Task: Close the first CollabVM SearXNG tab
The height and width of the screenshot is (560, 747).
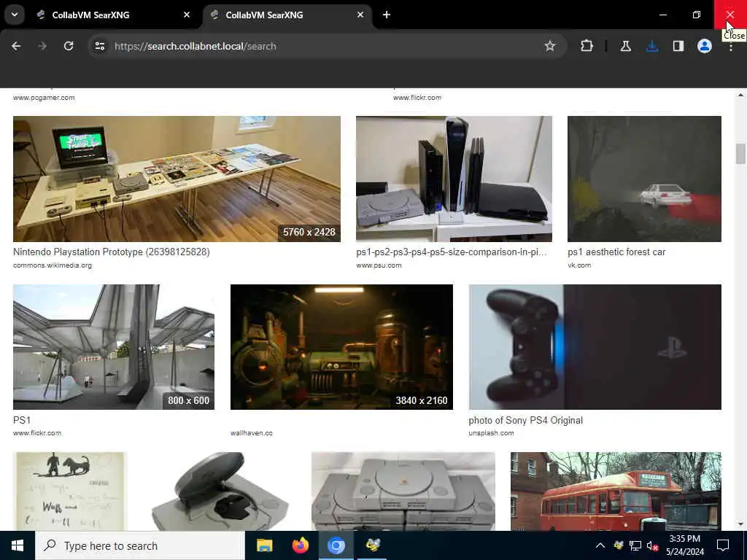Action: [x=187, y=15]
